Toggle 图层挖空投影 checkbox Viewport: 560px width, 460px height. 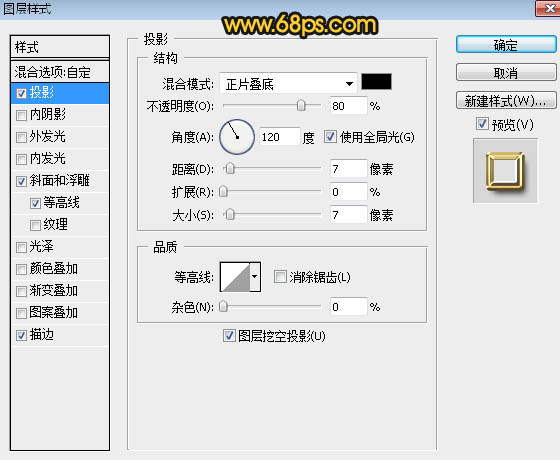click(x=229, y=336)
